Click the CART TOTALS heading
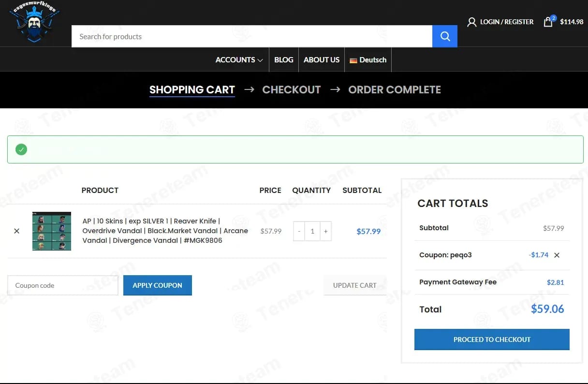The image size is (588, 384). click(x=453, y=204)
